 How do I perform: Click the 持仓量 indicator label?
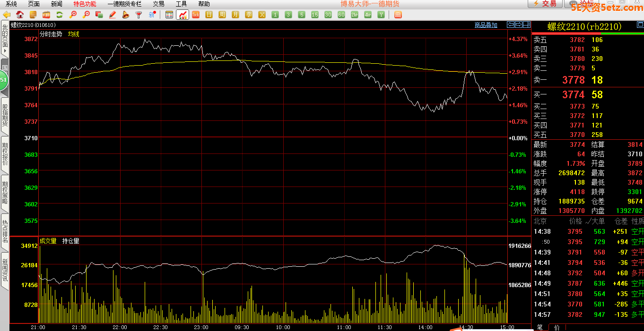(71, 241)
